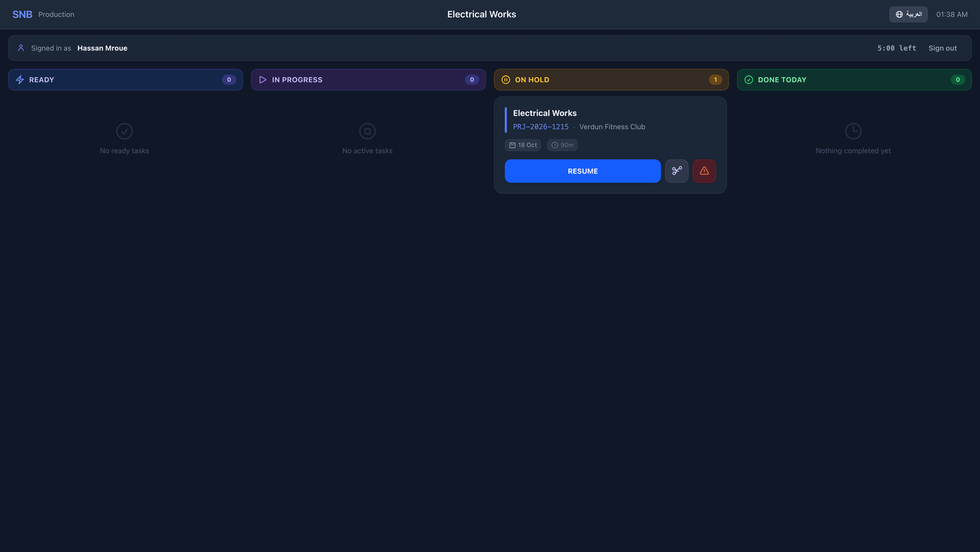Click the Nothing completed yet message
The image size is (980, 552).
853,151
